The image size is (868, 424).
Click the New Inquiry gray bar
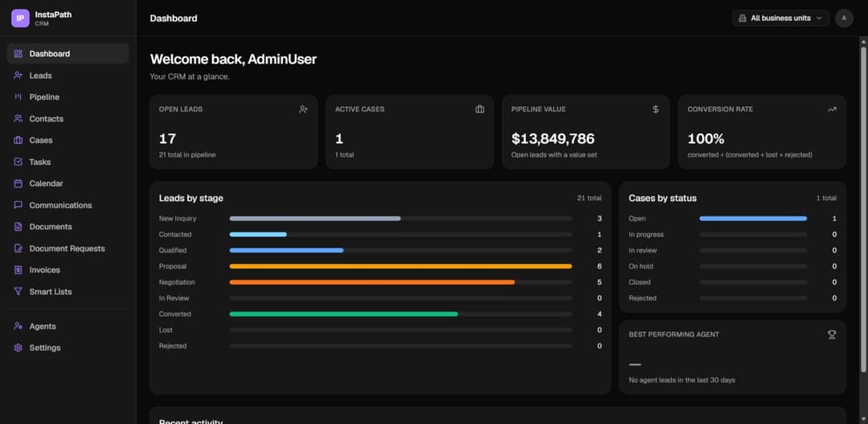(x=315, y=218)
